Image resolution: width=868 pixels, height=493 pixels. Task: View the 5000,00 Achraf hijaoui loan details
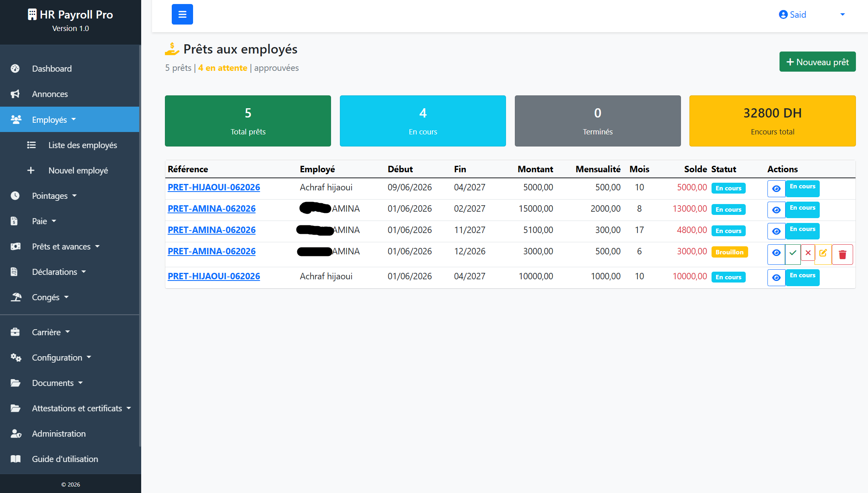[x=776, y=188]
